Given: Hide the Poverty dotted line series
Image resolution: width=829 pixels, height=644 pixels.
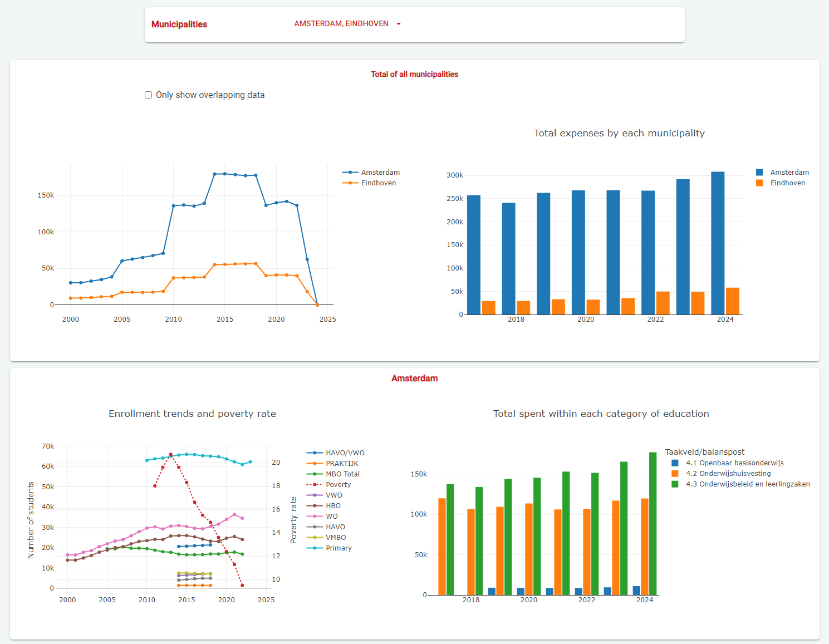Looking at the screenshot, I should click(x=338, y=485).
